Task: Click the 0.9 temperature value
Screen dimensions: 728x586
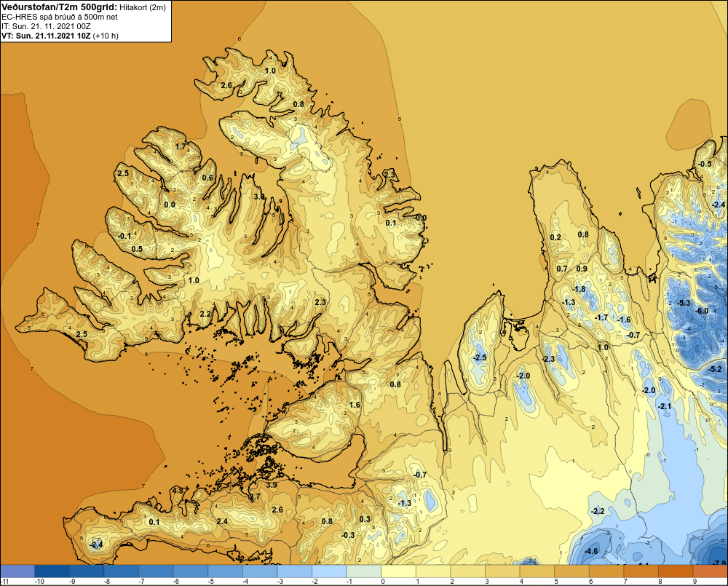Action: click(582, 269)
